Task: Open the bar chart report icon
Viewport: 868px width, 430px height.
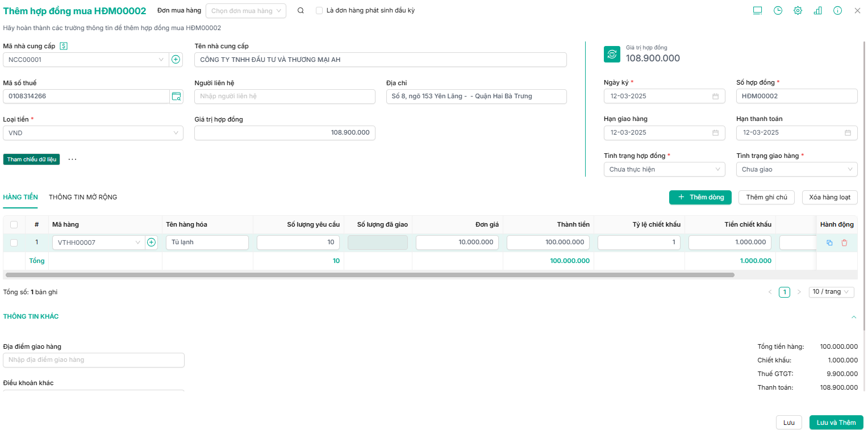Action: click(x=817, y=11)
